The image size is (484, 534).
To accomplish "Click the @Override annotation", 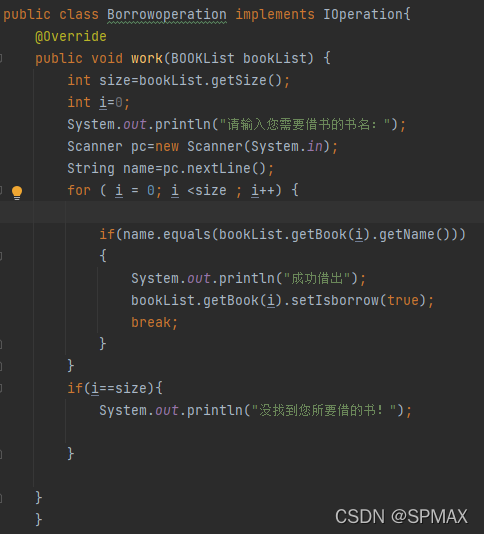I will coord(71,36).
